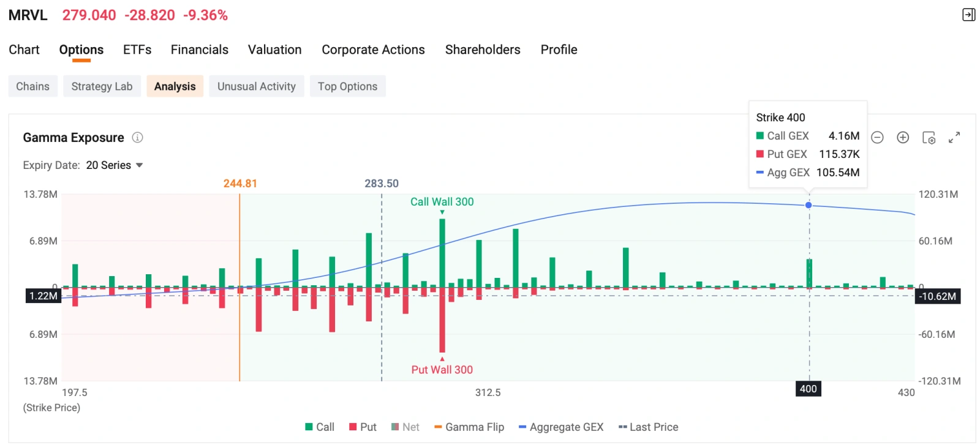Go to the Financials tab
980x445 pixels.
click(x=200, y=50)
